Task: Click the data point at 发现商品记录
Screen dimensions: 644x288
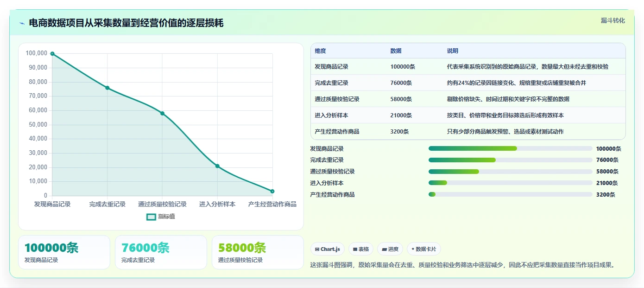Action: coord(52,54)
